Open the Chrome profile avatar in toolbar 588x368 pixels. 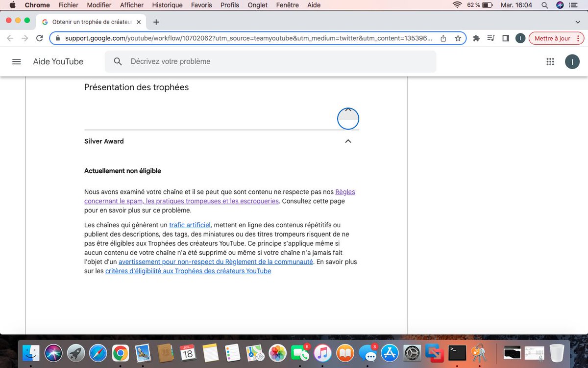point(520,38)
